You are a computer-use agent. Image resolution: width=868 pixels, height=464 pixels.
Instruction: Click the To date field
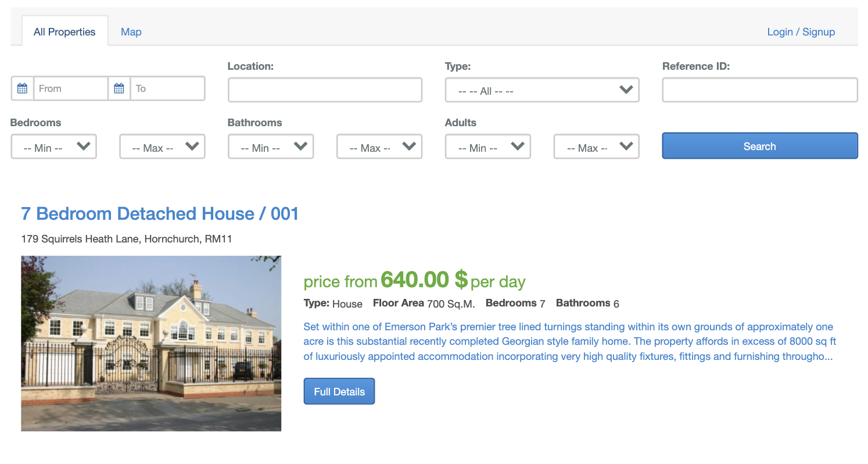167,88
